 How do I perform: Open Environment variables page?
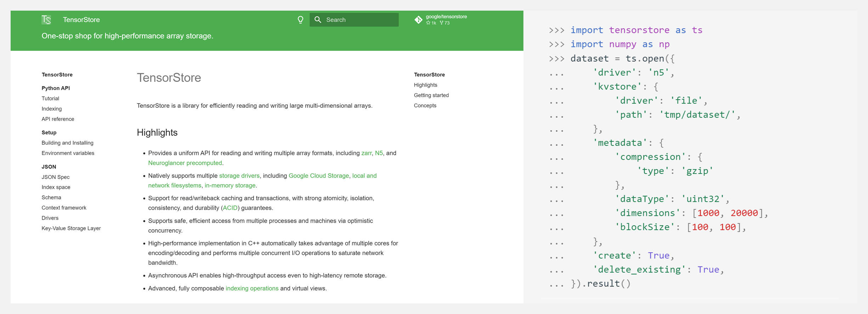(68, 153)
